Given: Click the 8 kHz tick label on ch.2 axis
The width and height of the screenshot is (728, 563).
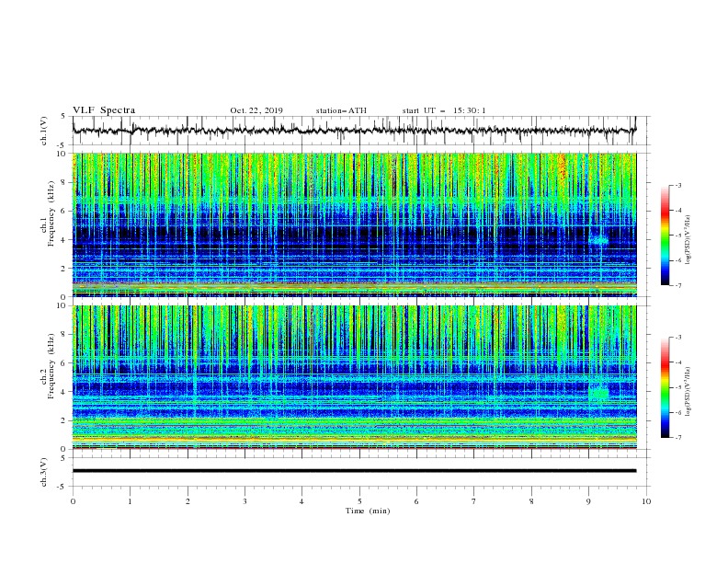Looking at the screenshot, I should [x=64, y=335].
